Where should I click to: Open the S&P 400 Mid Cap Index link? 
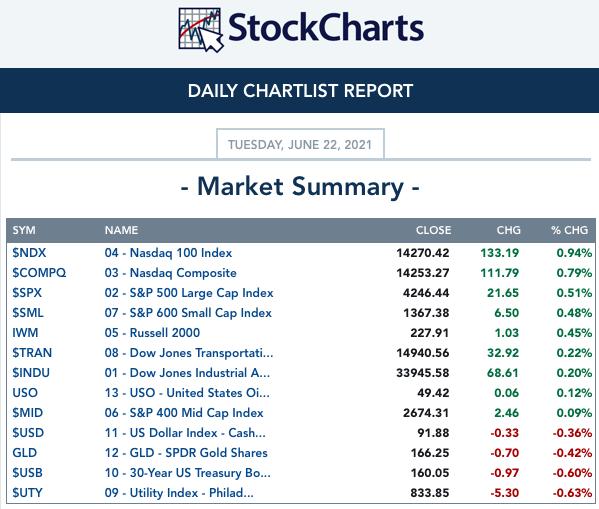pyautogui.click(x=184, y=413)
